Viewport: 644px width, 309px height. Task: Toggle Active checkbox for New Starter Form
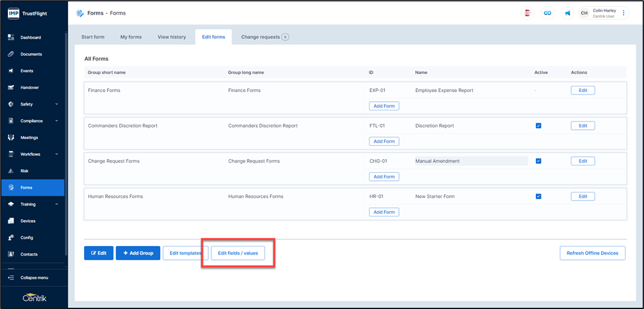538,197
